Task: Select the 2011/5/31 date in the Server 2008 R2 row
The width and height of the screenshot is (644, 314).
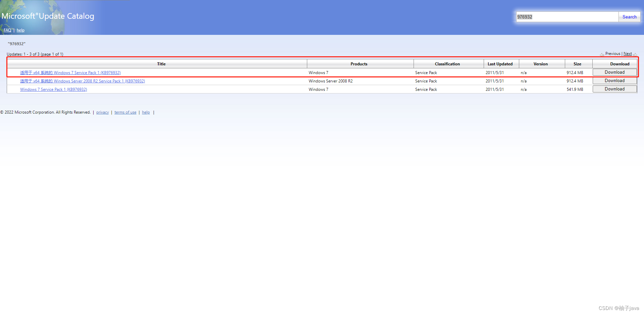Action: pos(495,81)
